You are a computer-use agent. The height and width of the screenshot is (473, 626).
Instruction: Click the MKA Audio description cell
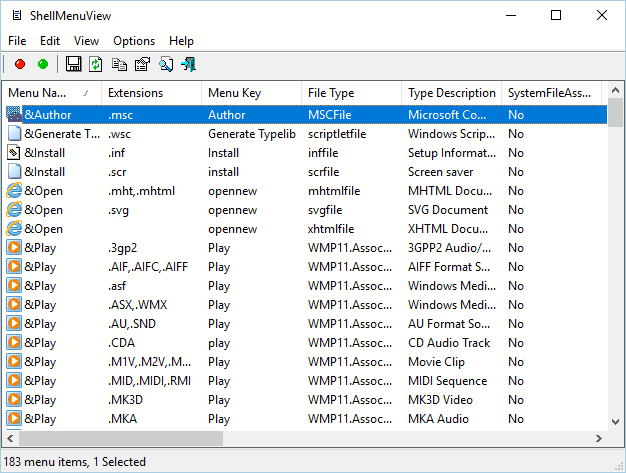438,419
